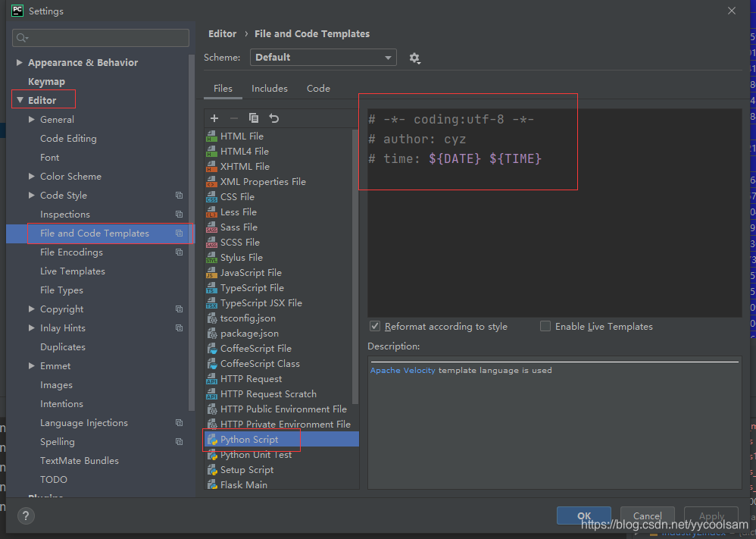
Task: Switch to the Code tab
Action: pos(318,88)
